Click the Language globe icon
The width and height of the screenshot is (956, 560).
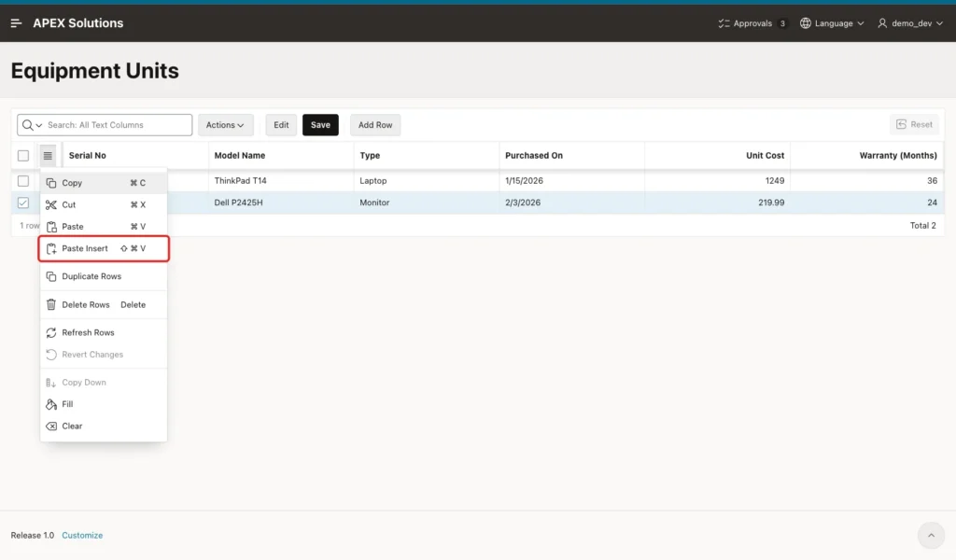[806, 23]
